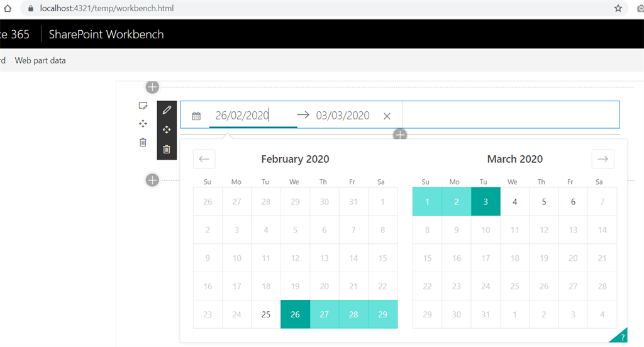Click the edit section icon at left

pos(143,106)
